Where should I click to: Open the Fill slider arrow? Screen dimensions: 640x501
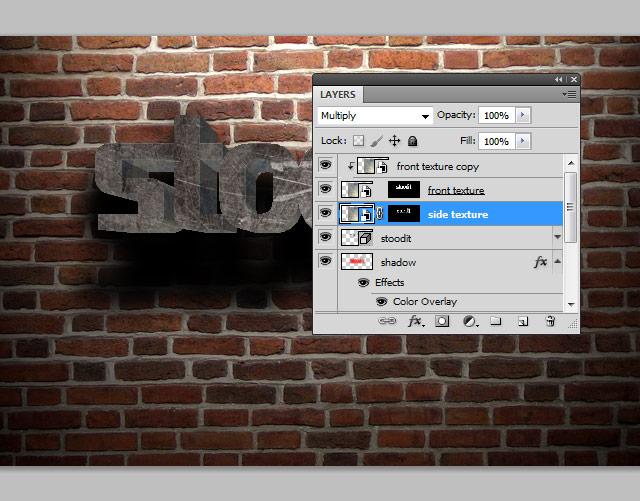(523, 141)
